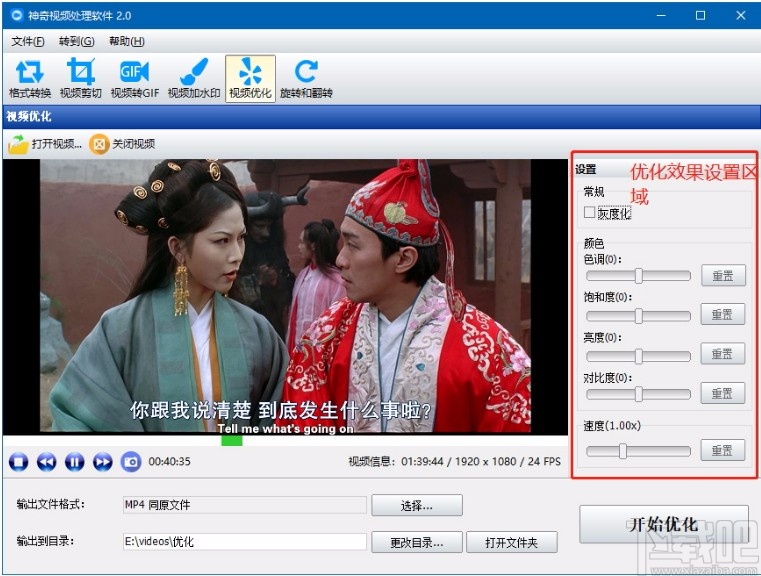This screenshot has width=761, height=576.
Task: Open the 视频转GIF converter tool
Action: tap(134, 79)
